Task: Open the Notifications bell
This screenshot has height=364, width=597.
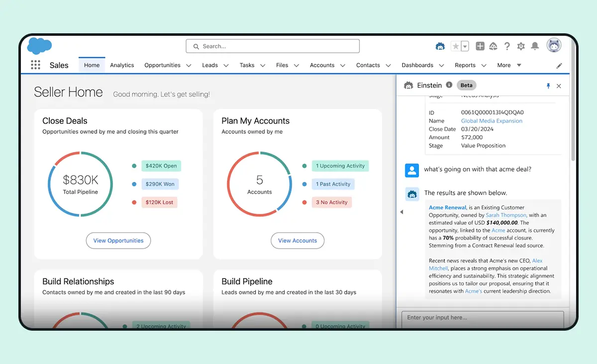Action: tap(535, 46)
